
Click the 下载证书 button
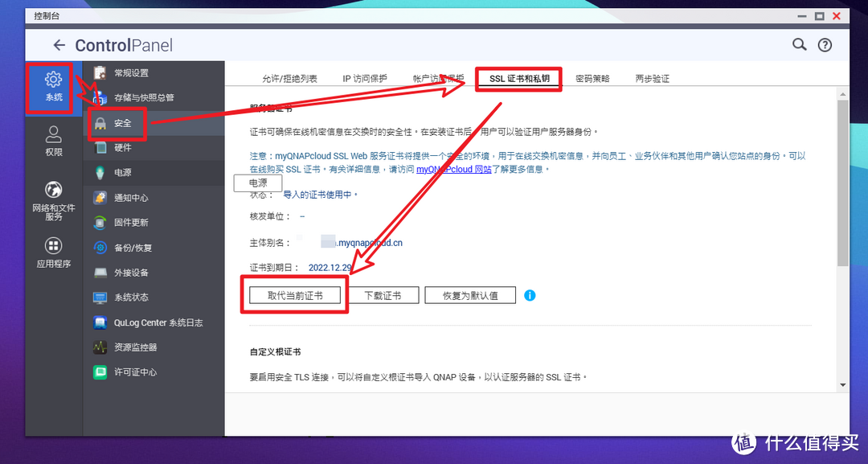pos(382,295)
